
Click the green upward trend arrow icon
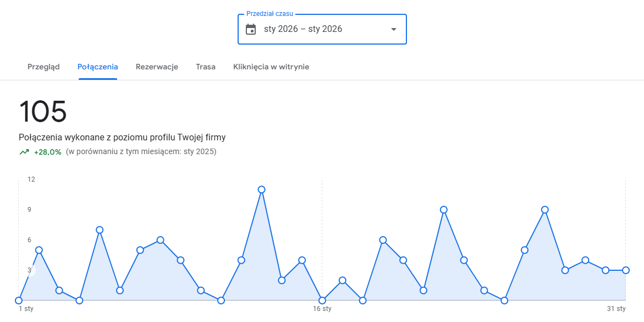(x=24, y=152)
